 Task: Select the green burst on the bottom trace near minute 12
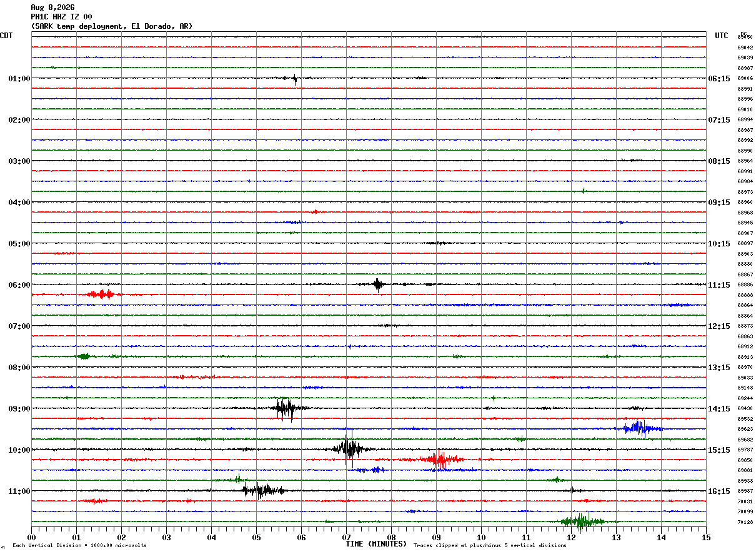pyautogui.click(x=582, y=521)
